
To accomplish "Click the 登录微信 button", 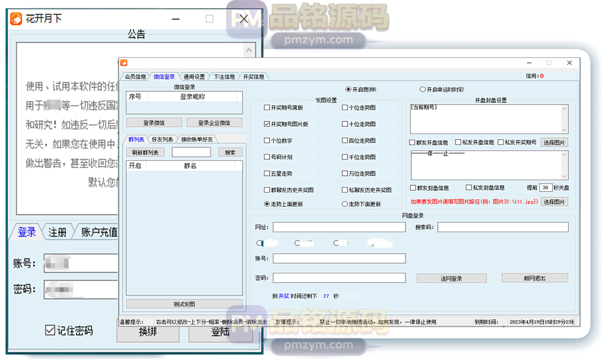I will [154, 122].
